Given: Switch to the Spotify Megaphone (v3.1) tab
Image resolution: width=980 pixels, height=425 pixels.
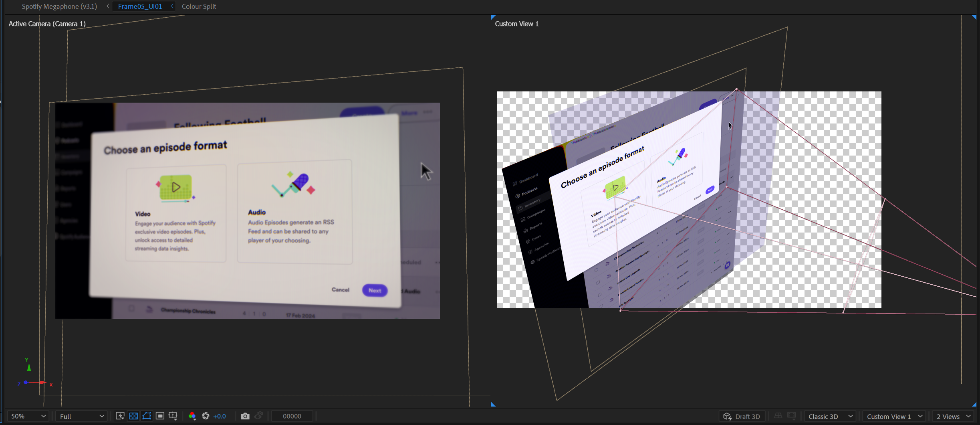Looking at the screenshot, I should pos(59,6).
